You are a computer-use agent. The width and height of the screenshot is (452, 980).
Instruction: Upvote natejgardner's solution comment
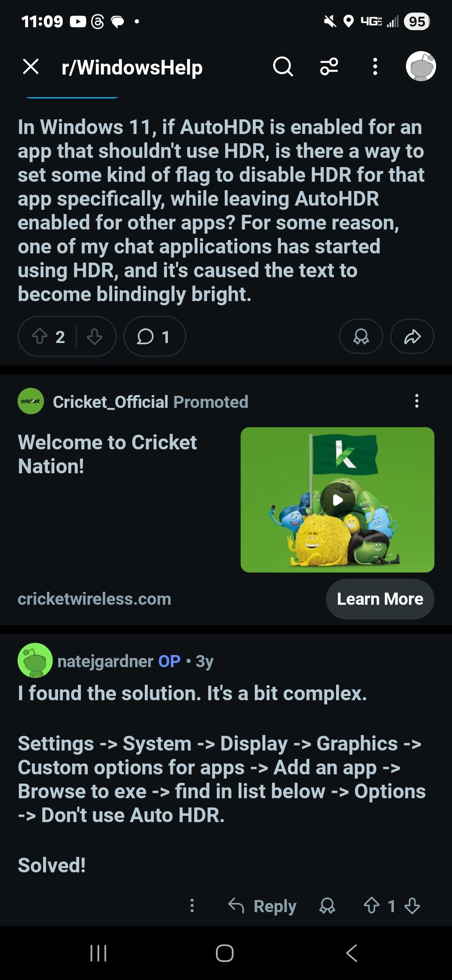[x=371, y=905]
